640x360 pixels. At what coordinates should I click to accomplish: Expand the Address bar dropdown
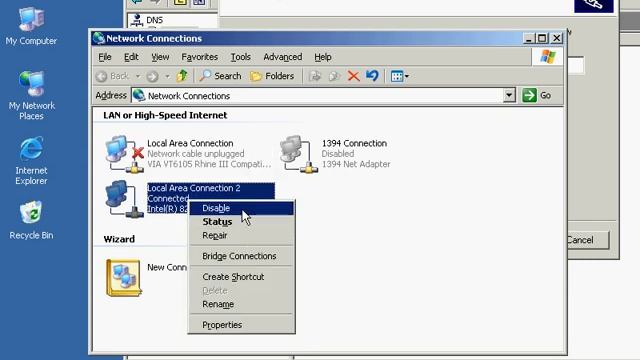click(509, 96)
